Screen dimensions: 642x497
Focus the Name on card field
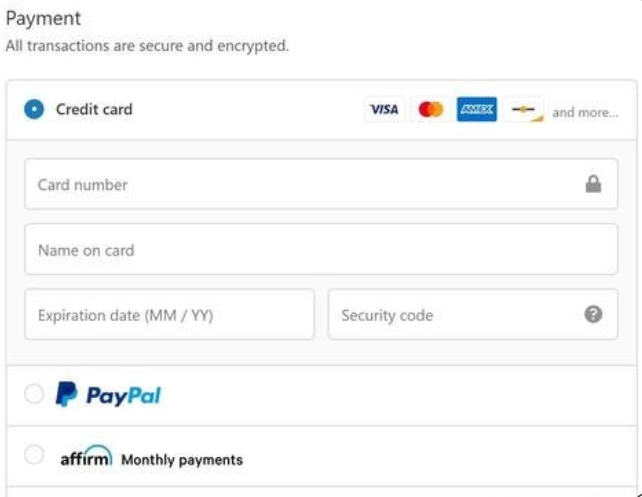[x=321, y=249]
